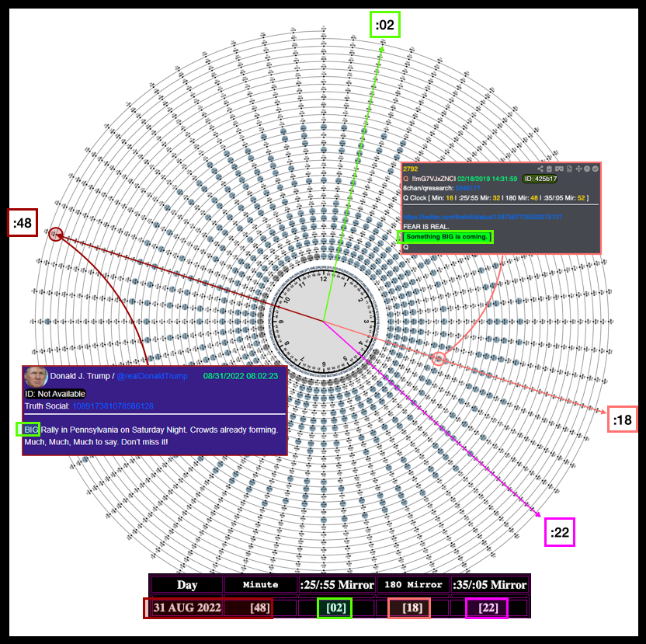Open the 8chan/qresearch post number 5246177
Image resolution: width=646 pixels, height=644 pixels.
pyautogui.click(x=467, y=188)
